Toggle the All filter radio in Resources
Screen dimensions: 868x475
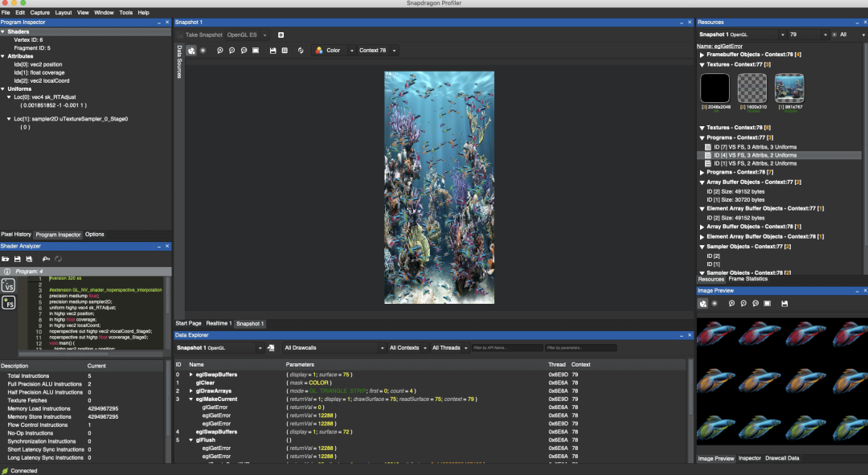click(833, 35)
